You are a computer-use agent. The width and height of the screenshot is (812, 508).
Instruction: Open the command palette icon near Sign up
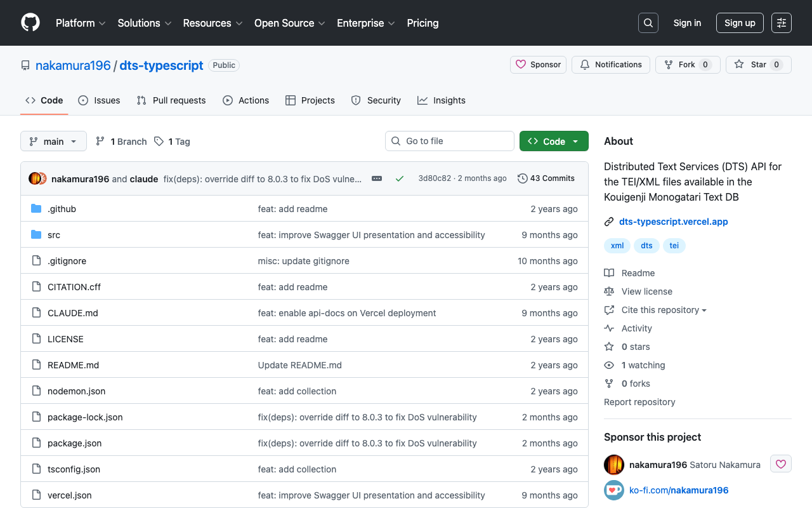tap(781, 22)
